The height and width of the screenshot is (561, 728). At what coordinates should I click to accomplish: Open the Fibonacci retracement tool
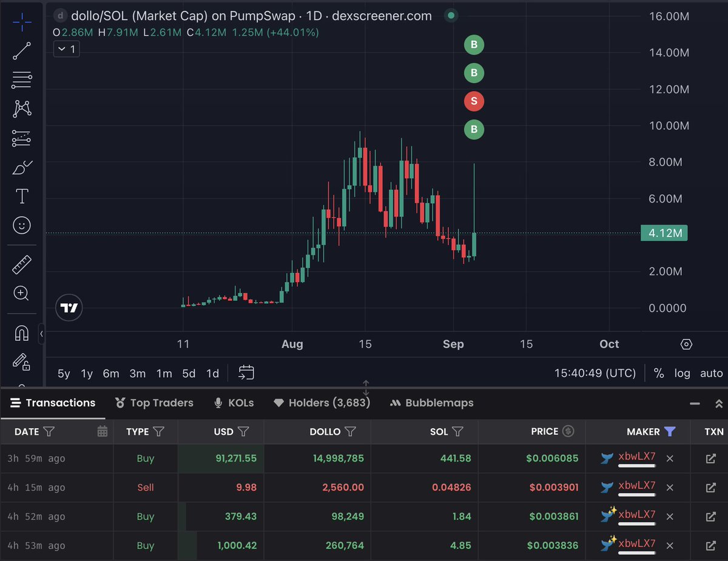[22, 80]
